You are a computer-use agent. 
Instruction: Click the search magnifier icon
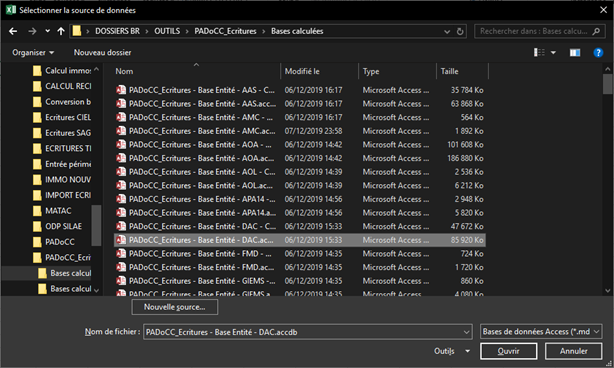point(596,31)
